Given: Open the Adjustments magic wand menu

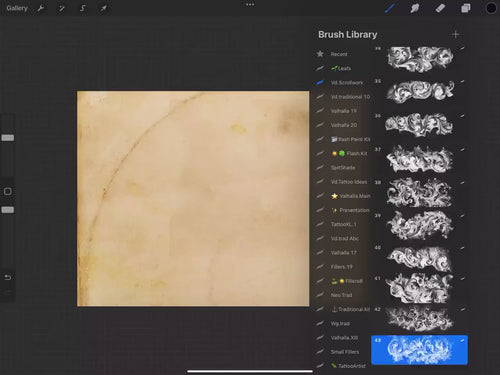Looking at the screenshot, I should (x=62, y=8).
